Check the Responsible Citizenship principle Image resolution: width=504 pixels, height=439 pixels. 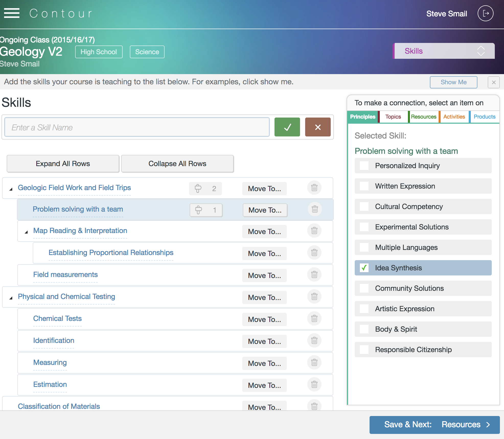click(x=364, y=350)
